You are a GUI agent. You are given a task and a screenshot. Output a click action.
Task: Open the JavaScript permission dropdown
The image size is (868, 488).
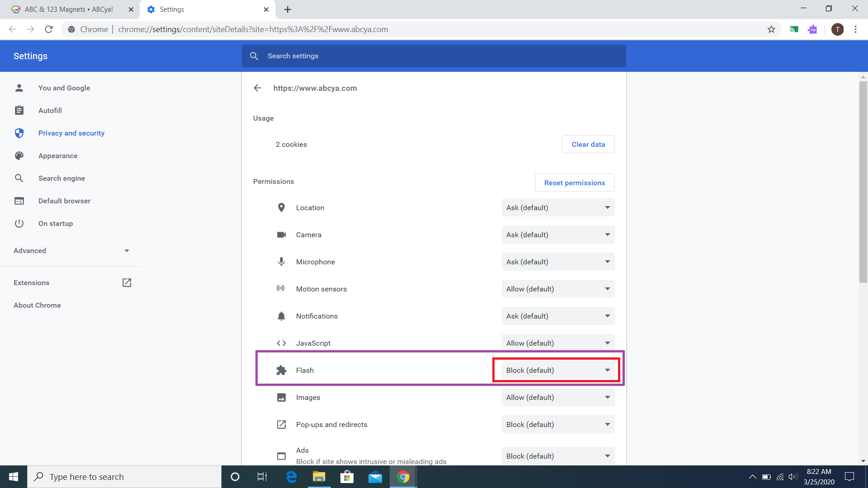tap(557, 343)
